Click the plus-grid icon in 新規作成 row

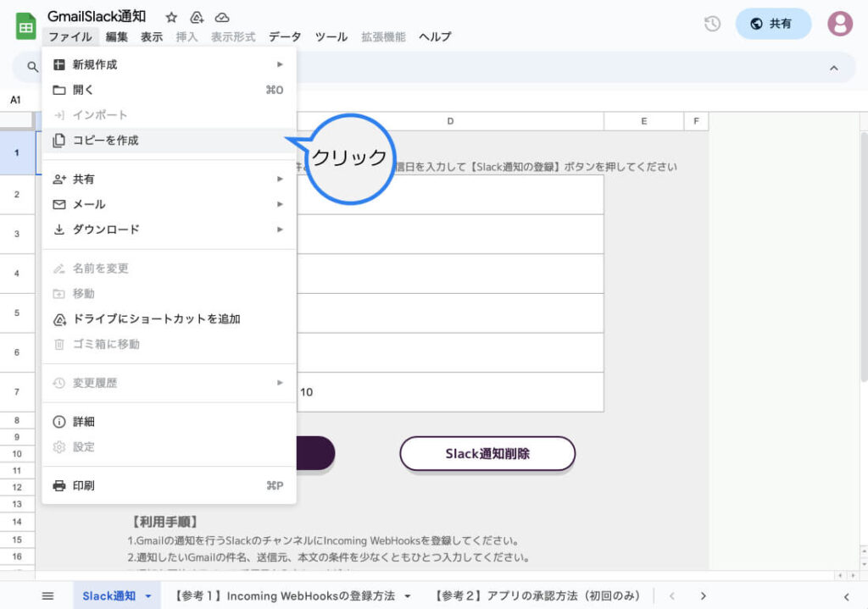[x=59, y=64]
